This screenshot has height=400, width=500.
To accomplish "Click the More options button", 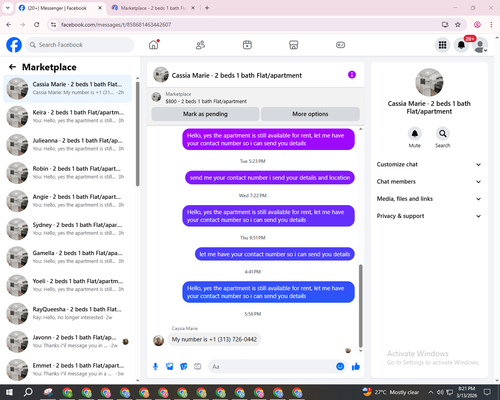I will pyautogui.click(x=310, y=114).
